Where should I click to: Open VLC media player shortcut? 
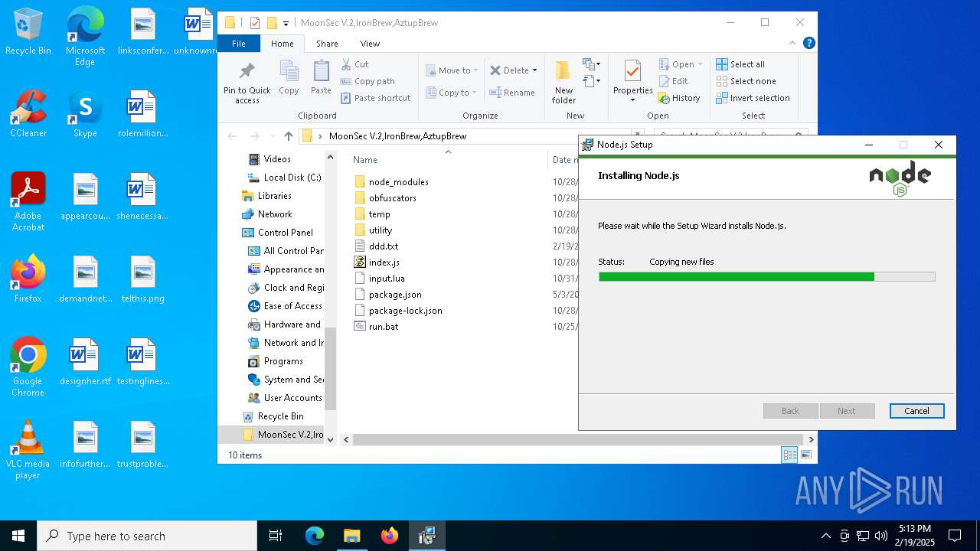coord(28,450)
